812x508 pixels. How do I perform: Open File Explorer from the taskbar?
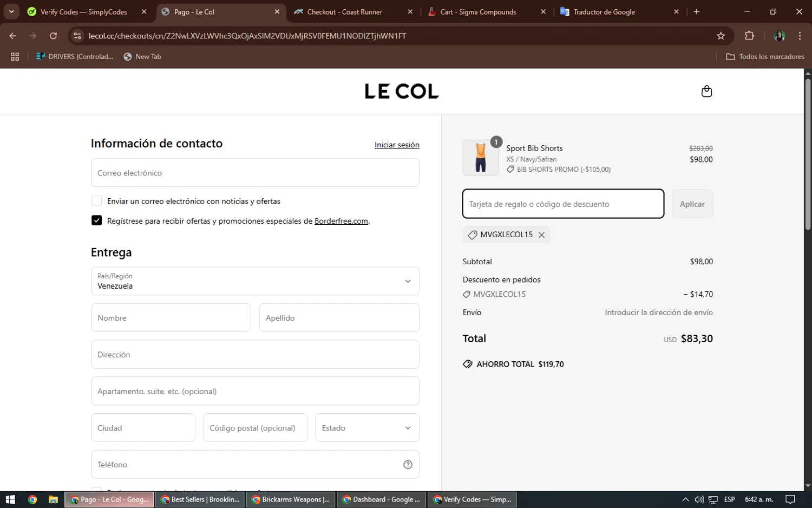[x=53, y=499]
